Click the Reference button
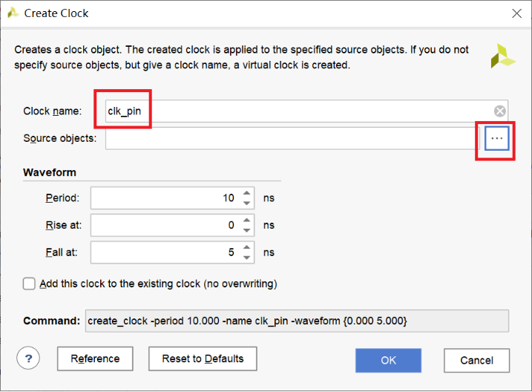The height and width of the screenshot is (392, 532). point(95,359)
